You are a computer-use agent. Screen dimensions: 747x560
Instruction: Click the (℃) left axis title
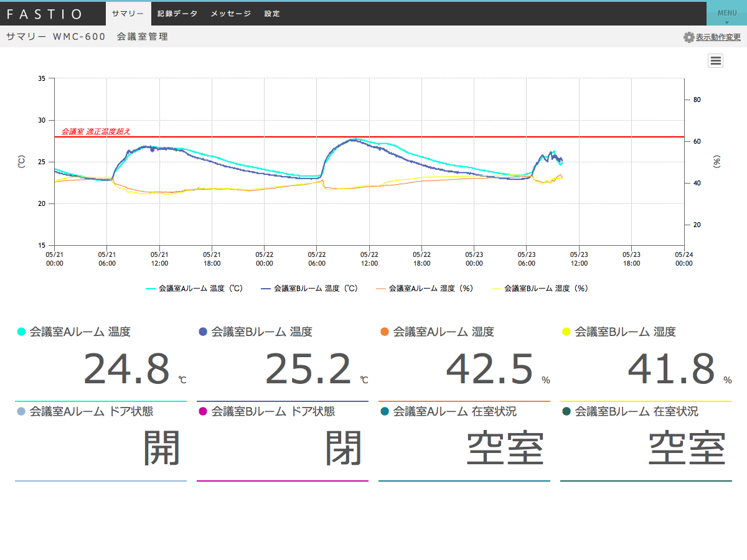(22, 162)
